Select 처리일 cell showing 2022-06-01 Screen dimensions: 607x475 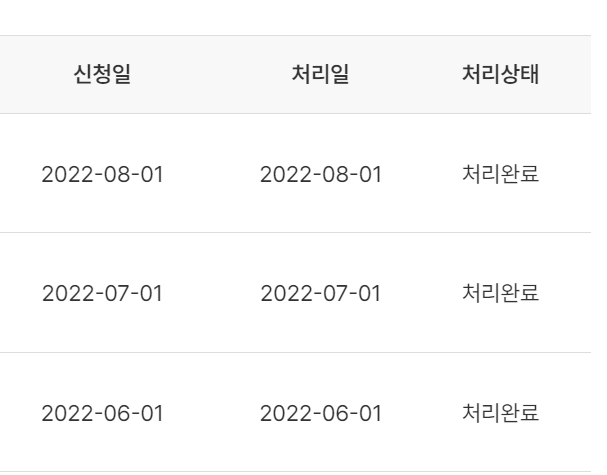coord(321,413)
